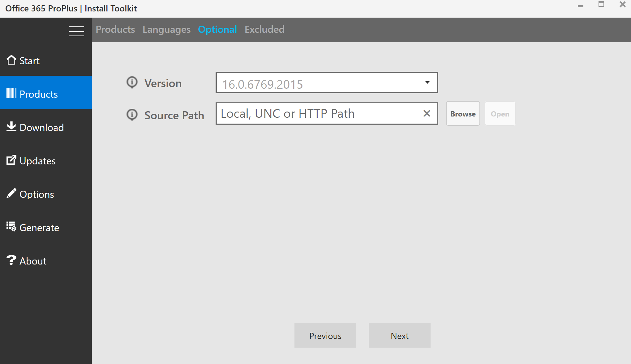Click the About question mark icon
The image size is (631, 364).
11,260
